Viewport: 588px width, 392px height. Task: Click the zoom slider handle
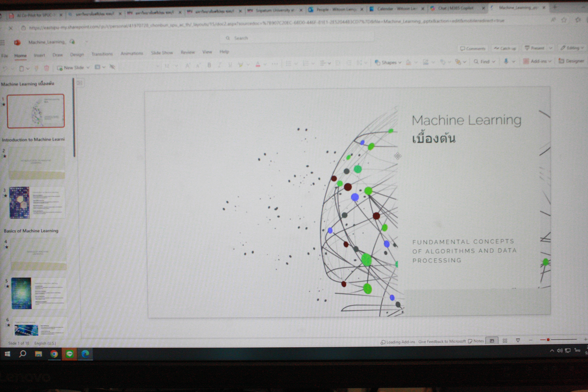point(548,340)
